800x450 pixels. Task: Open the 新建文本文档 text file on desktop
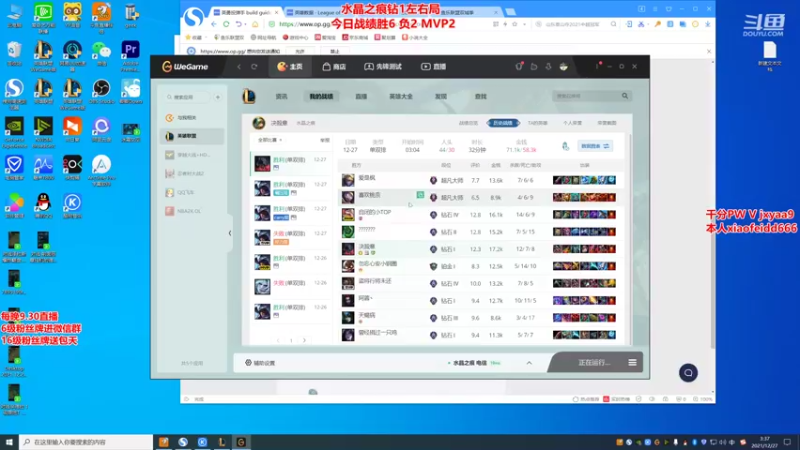(x=770, y=55)
